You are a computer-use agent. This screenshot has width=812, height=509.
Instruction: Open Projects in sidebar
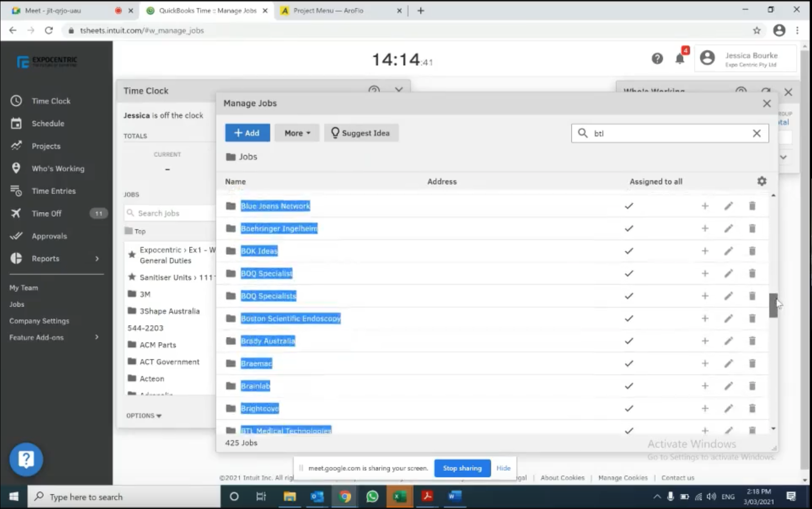(46, 146)
